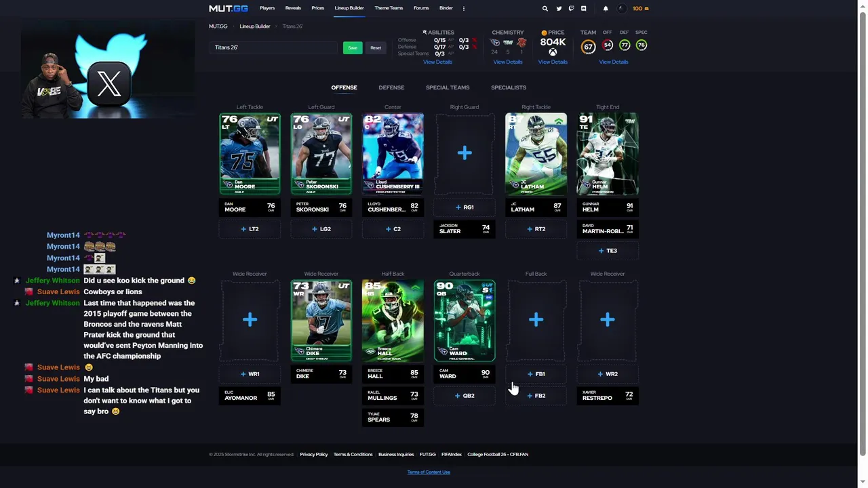Open the notifications bell
868x488 pixels.
pyautogui.click(x=606, y=8)
